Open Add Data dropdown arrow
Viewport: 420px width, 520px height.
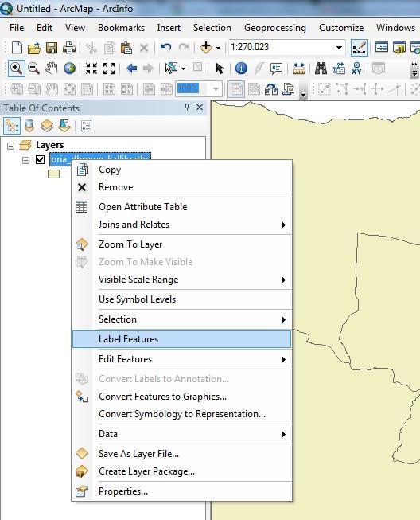(218, 48)
